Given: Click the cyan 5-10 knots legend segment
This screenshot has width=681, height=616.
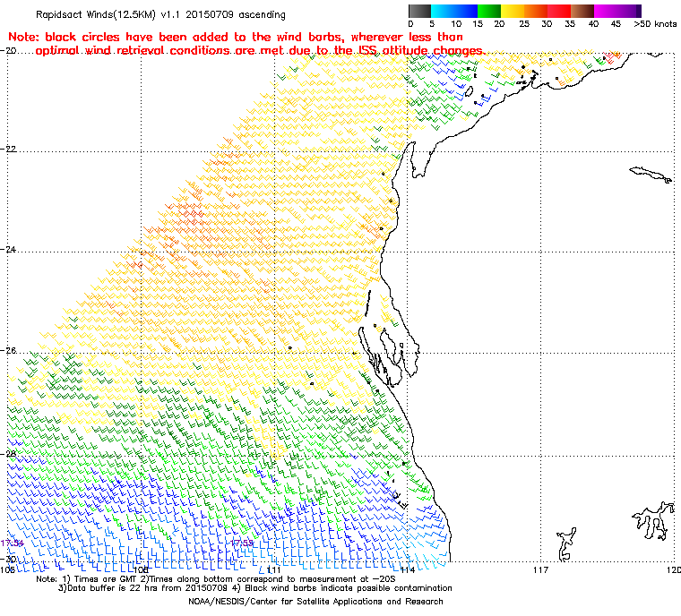Looking at the screenshot, I should [x=443, y=11].
